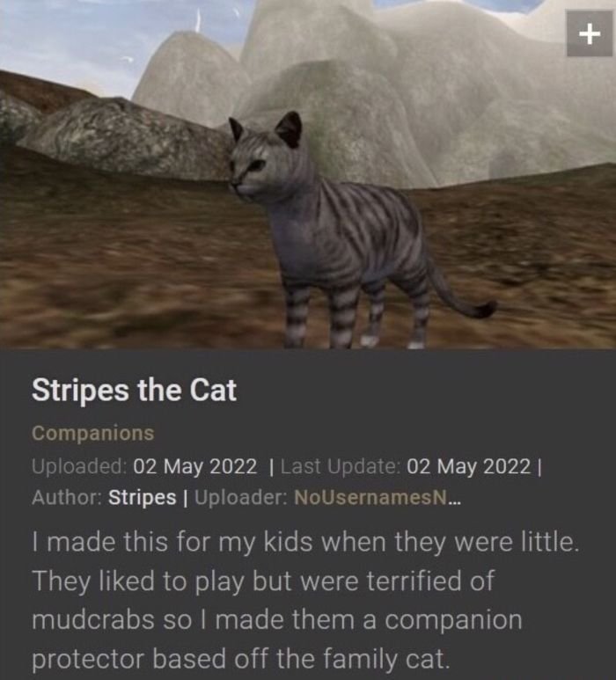Screen dimensions: 616x680
Task: Click the mod description paragraph
Action: (x=305, y=601)
